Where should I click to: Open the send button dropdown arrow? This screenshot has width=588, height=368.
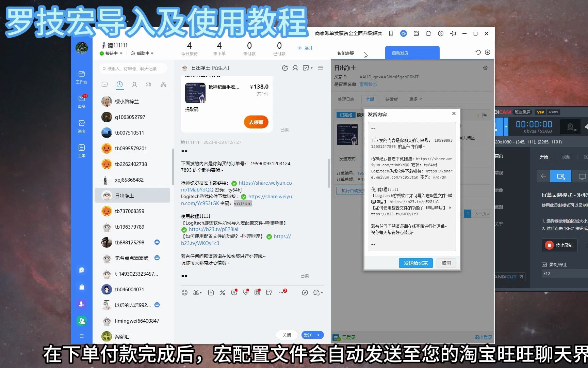[318, 335]
